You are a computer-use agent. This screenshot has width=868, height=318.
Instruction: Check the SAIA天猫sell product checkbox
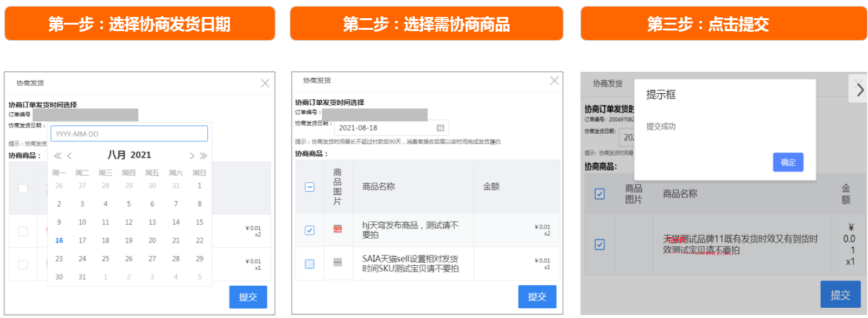coord(310,264)
